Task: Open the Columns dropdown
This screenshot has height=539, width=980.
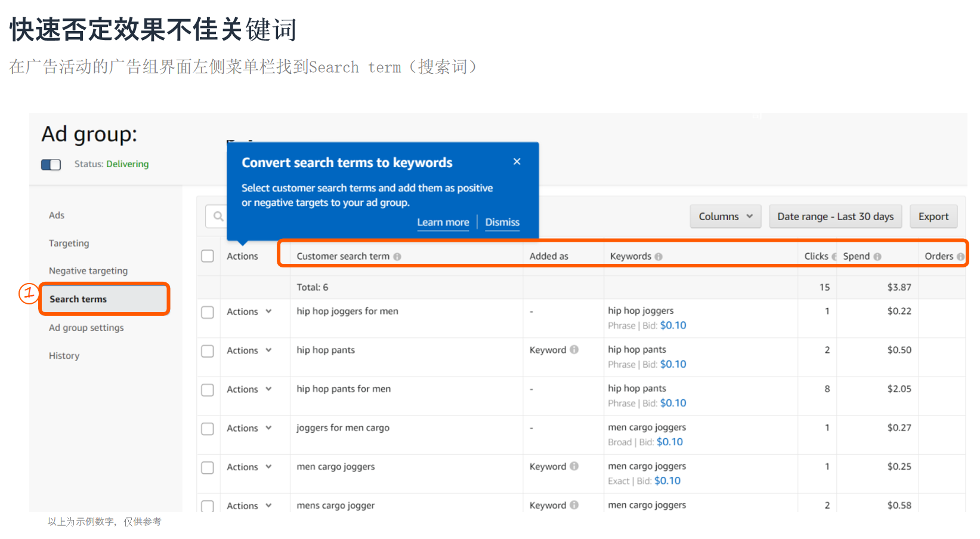Action: tap(725, 217)
